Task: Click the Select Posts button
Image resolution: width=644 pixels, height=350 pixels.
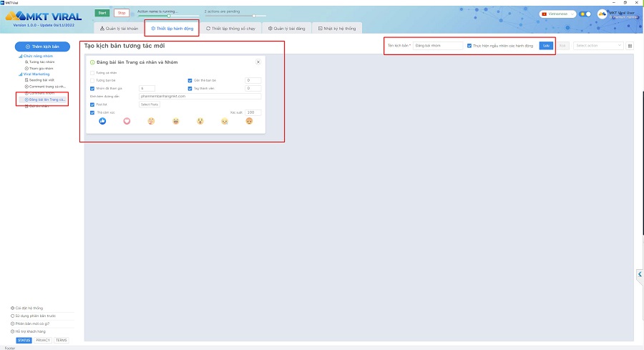Action: point(150,104)
